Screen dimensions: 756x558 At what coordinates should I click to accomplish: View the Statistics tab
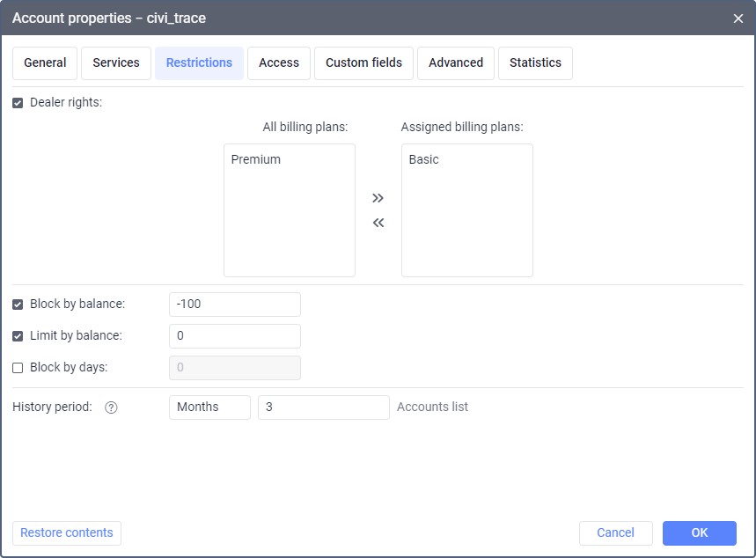pyautogui.click(x=535, y=63)
